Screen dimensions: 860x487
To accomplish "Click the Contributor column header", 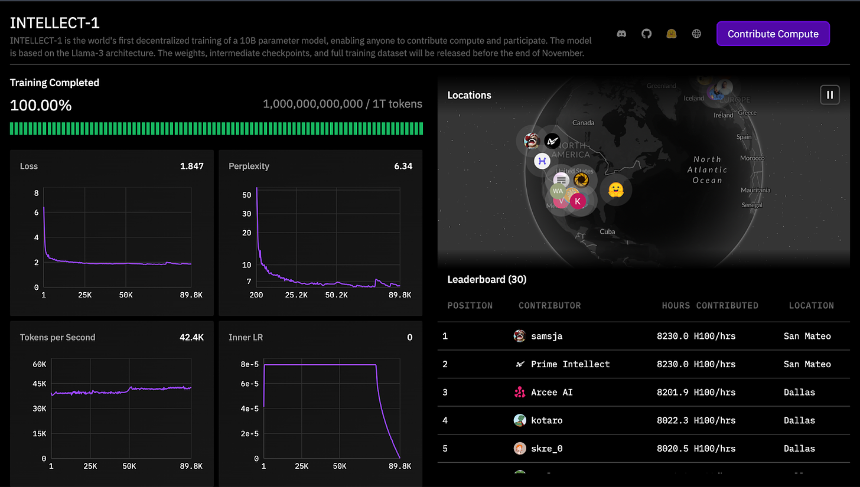I will click(x=550, y=305).
